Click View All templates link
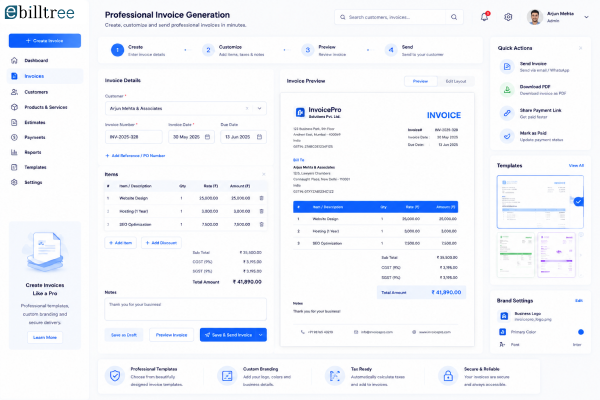Image resolution: width=600 pixels, height=400 pixels. 576,165
